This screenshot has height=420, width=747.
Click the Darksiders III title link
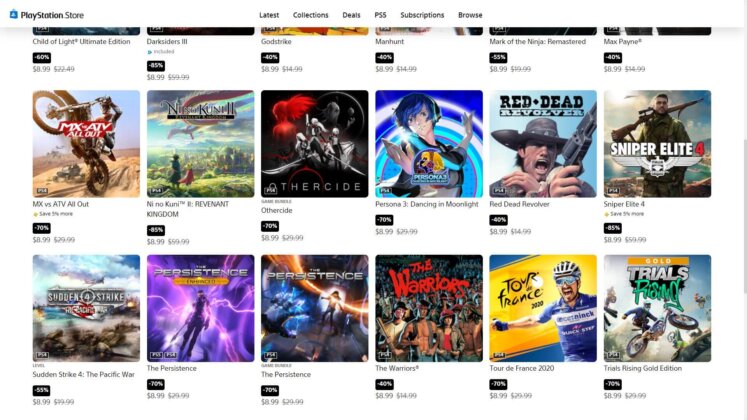tap(167, 42)
